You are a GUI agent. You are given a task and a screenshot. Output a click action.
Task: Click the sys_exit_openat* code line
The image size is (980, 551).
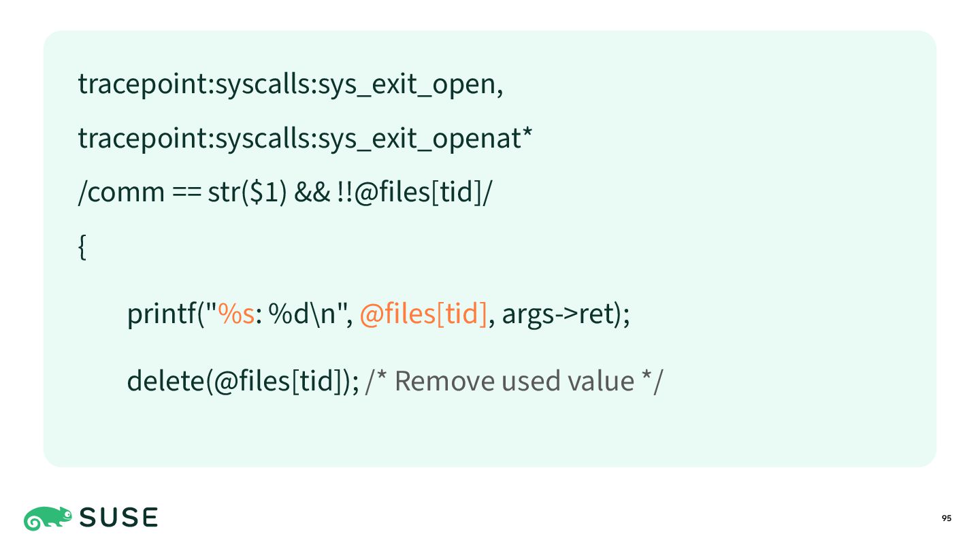pyautogui.click(x=305, y=139)
